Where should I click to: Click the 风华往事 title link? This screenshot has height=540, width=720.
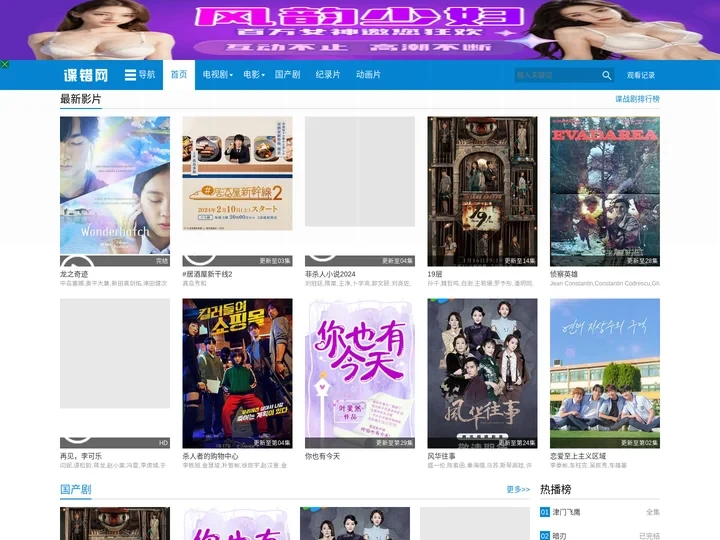441,456
